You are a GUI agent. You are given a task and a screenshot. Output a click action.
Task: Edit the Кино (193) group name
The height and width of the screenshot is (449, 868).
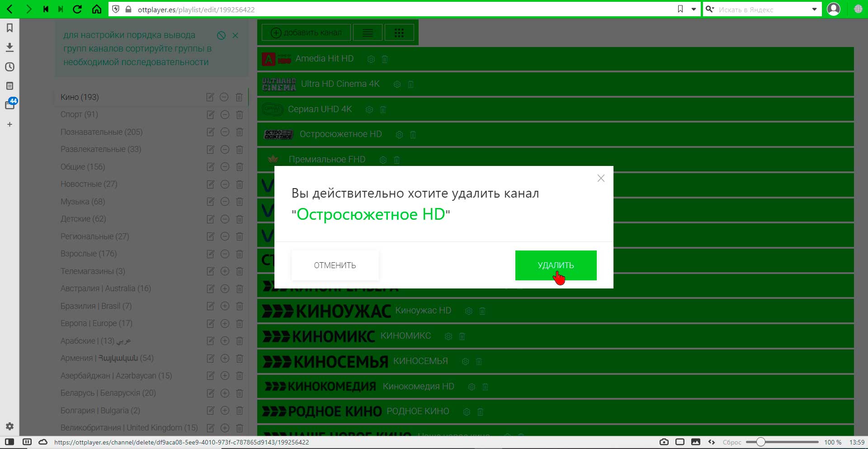click(210, 97)
